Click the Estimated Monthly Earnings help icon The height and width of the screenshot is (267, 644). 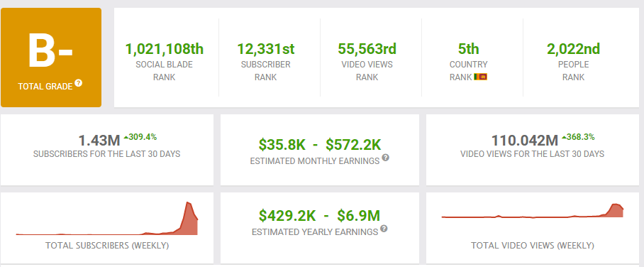click(x=386, y=158)
